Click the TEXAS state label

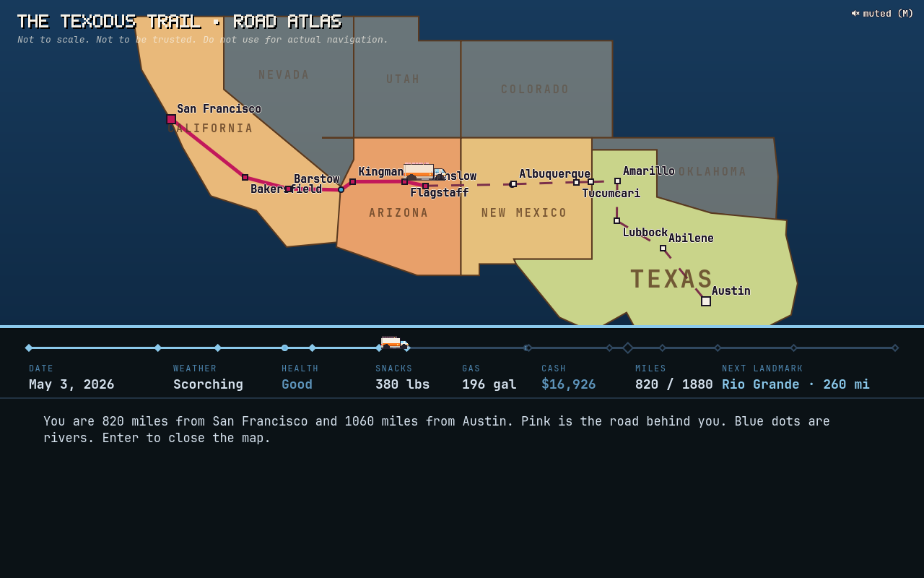672,279
